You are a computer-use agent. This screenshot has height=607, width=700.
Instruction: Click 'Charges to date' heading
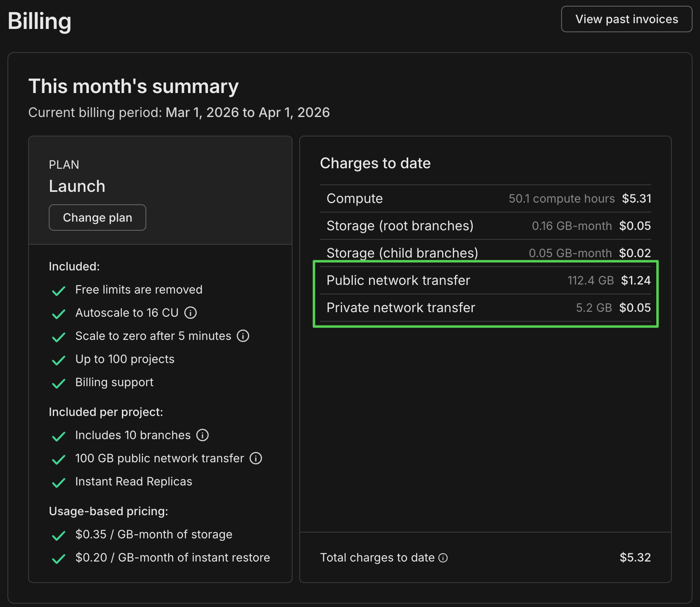click(375, 163)
